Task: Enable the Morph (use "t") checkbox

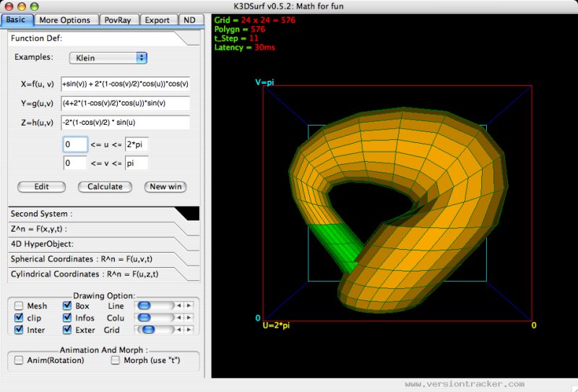Action: (116, 360)
